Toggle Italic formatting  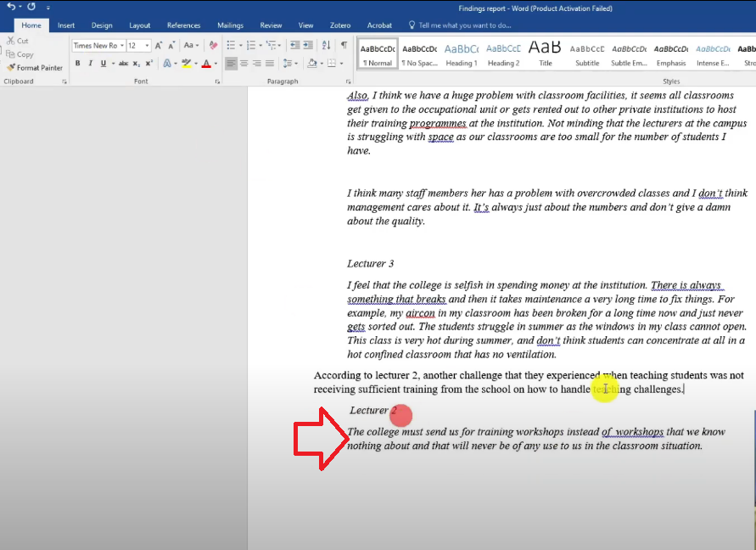click(x=90, y=63)
